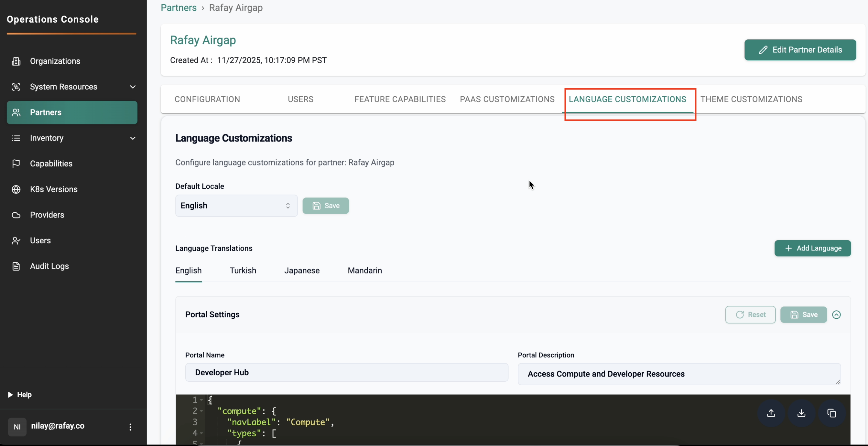Open Audit Logs from sidebar
The image size is (868, 446).
(x=49, y=266)
